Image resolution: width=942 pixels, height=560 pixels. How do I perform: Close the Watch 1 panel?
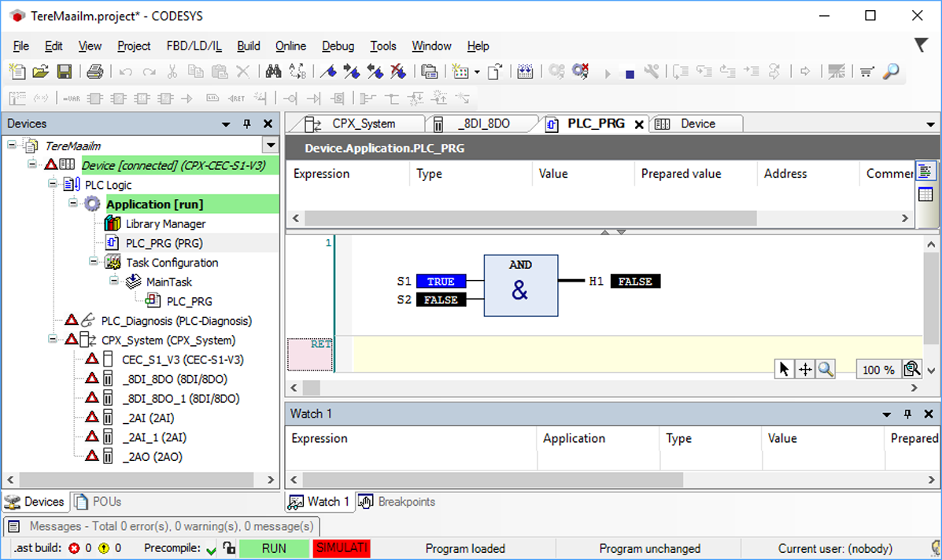(x=928, y=414)
